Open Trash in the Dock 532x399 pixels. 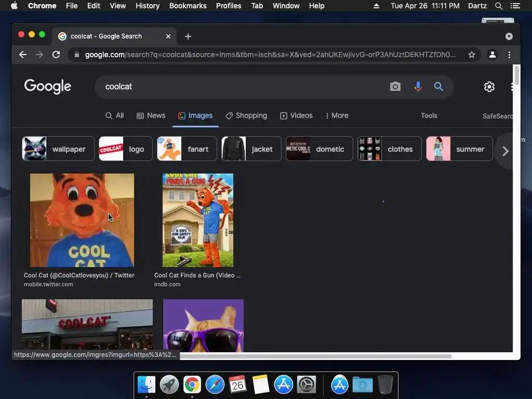click(x=385, y=384)
